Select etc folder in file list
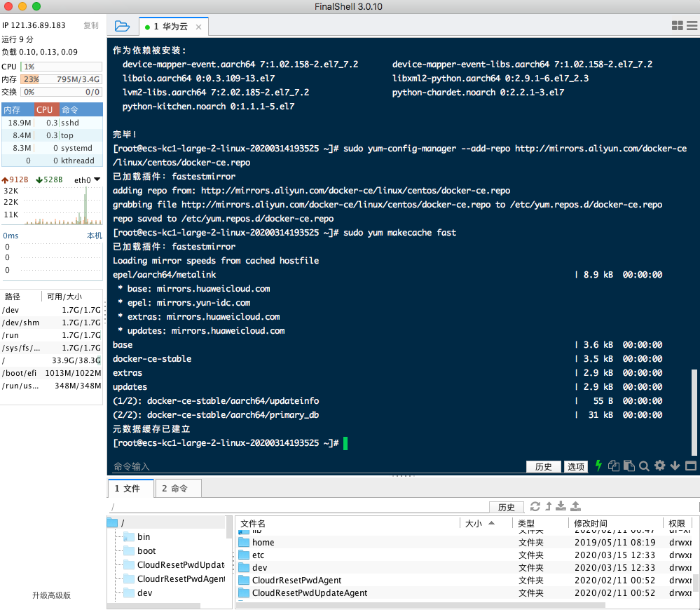This screenshot has height=610, width=700. point(465,555)
